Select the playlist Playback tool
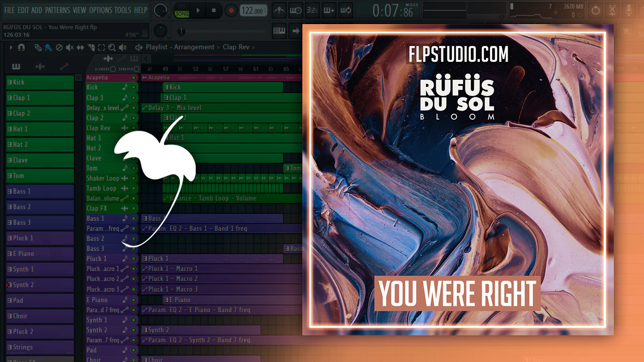Screen dimensions: 644x362 click(x=122, y=47)
